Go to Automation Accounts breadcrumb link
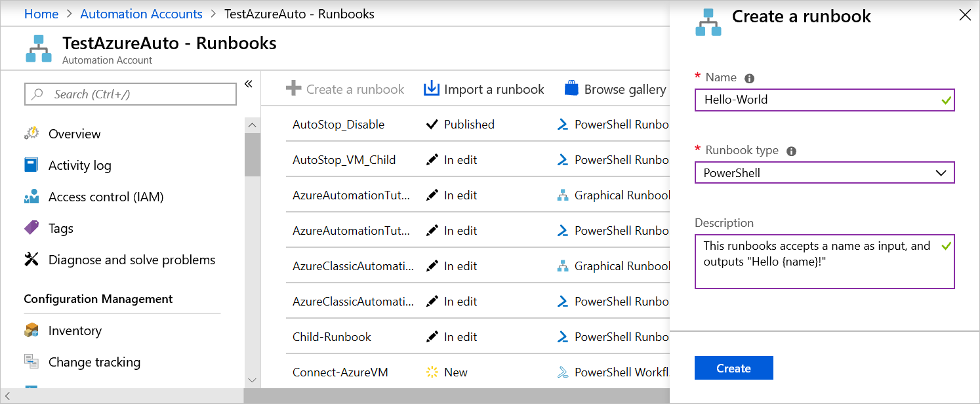Viewport: 980px width, 419px height. pyautogui.click(x=142, y=14)
